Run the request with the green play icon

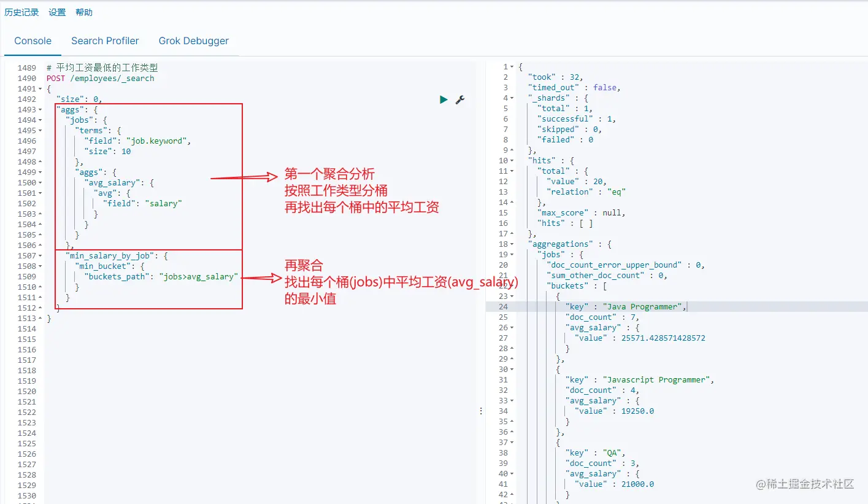click(x=444, y=99)
